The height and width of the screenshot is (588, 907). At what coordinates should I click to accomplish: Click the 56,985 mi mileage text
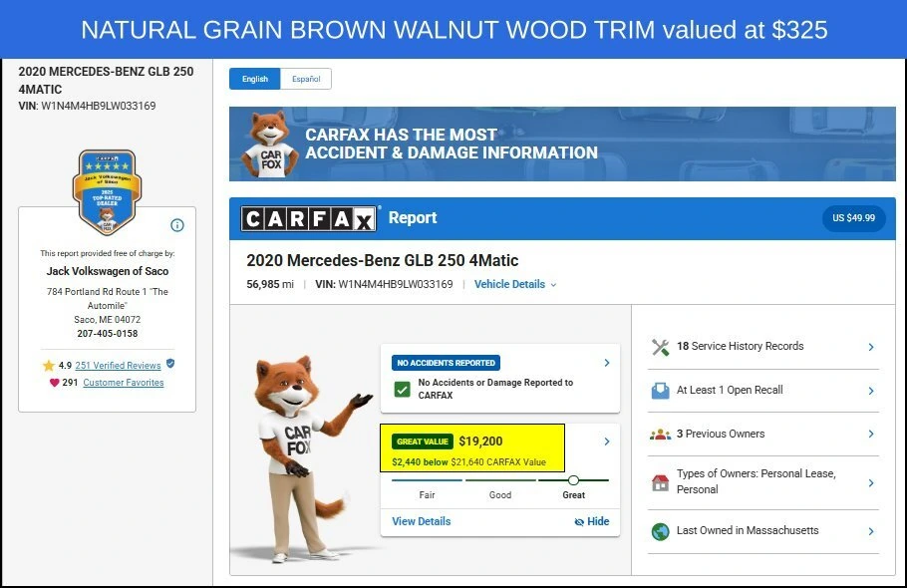pyautogui.click(x=270, y=284)
